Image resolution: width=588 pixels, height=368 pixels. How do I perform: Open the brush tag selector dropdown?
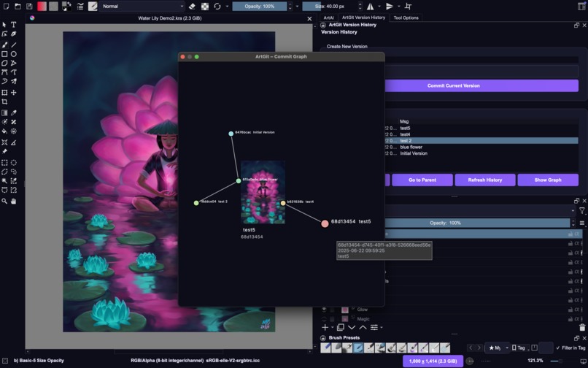[498, 348]
